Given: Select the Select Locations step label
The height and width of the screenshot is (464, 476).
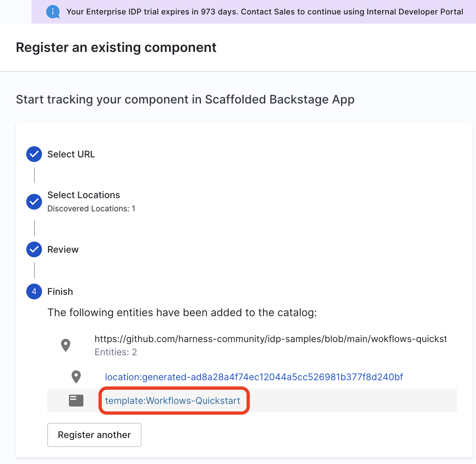Looking at the screenshot, I should click(x=84, y=195).
